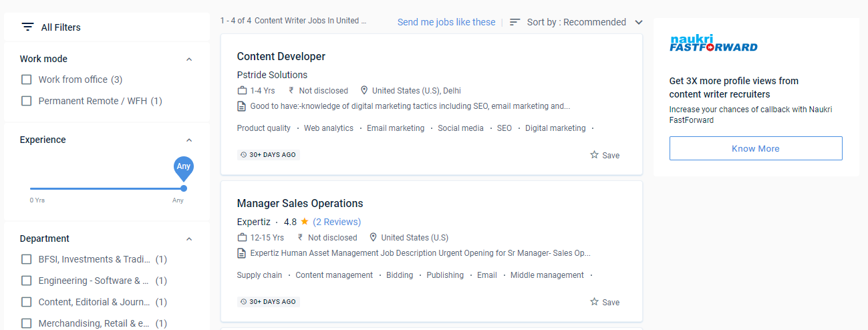Collapse the Department filter section
The width and height of the screenshot is (868, 330).
click(189, 239)
